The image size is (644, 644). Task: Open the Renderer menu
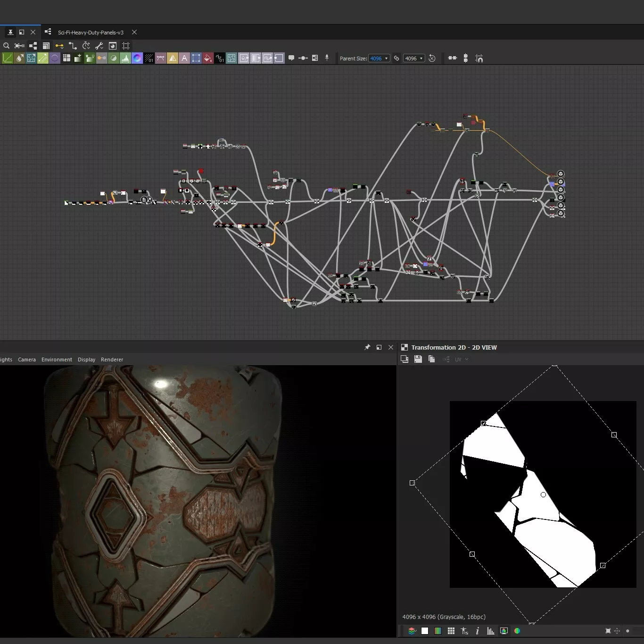tap(112, 360)
